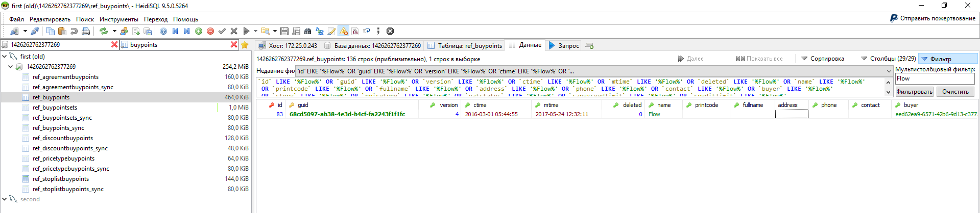This screenshot has height=213, width=980.
Task: Expand the recent filters dropdown arrow
Action: (889, 71)
